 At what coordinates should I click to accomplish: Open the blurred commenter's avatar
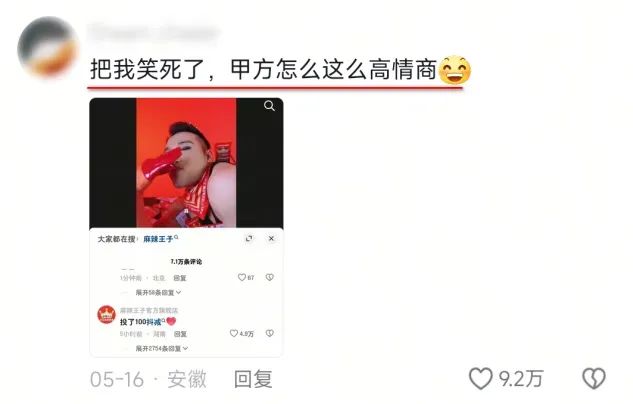(48, 46)
